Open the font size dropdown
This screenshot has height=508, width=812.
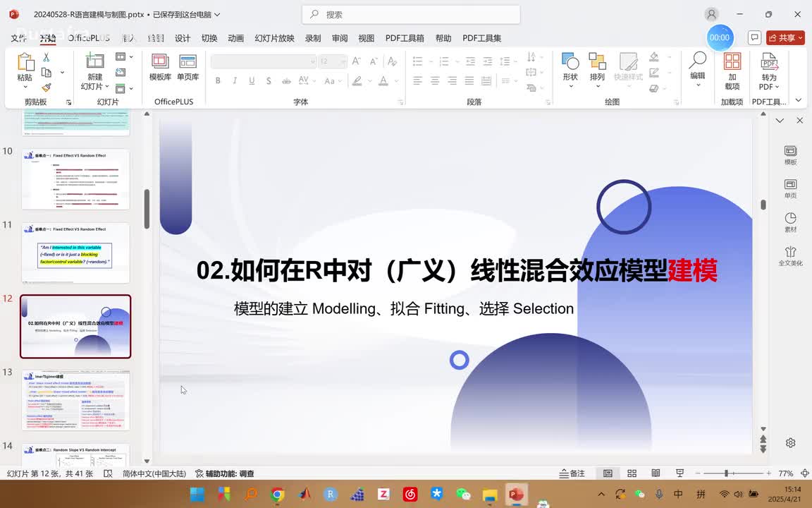pos(343,61)
